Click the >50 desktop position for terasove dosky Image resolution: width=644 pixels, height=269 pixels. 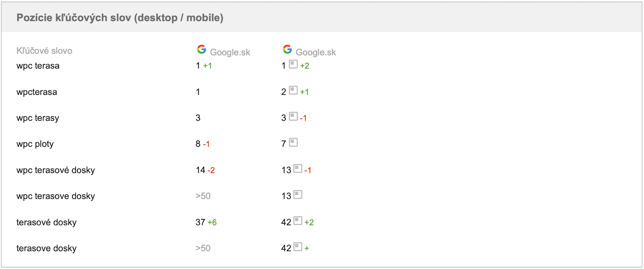(203, 248)
